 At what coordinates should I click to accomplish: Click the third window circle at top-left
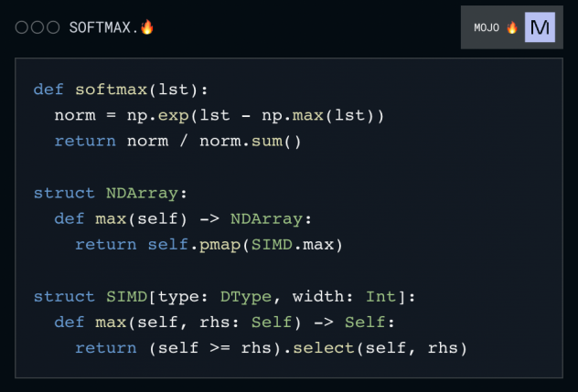tap(53, 27)
